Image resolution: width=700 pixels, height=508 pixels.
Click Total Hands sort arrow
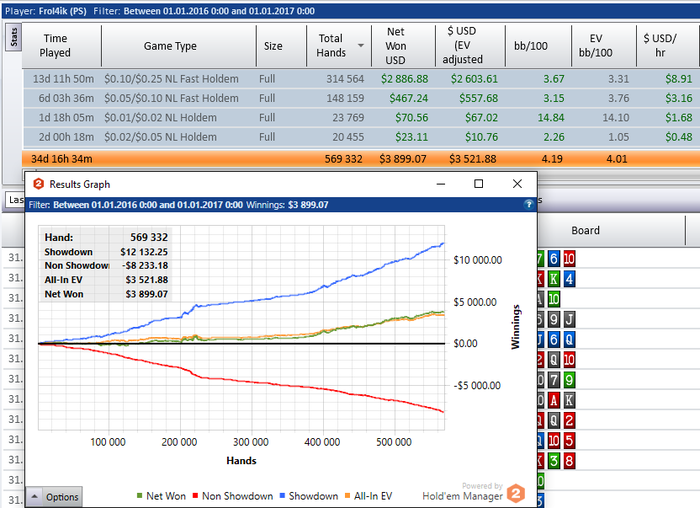pyautogui.click(x=361, y=46)
